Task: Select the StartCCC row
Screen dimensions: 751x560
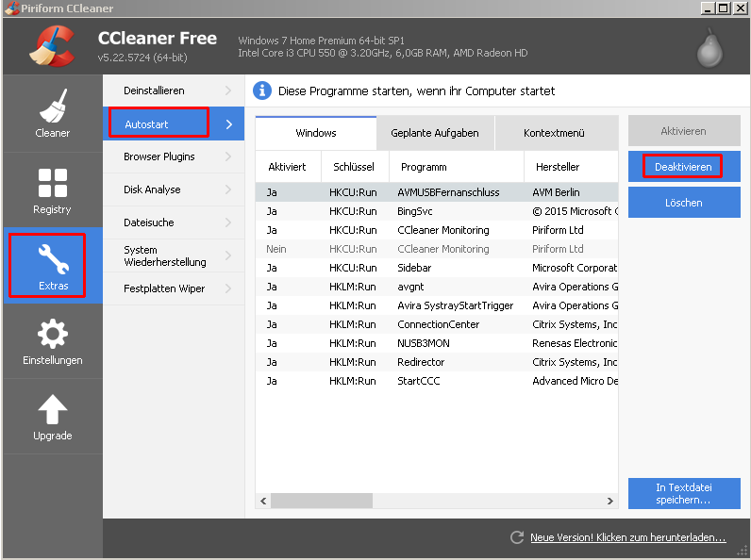Action: tap(437, 381)
